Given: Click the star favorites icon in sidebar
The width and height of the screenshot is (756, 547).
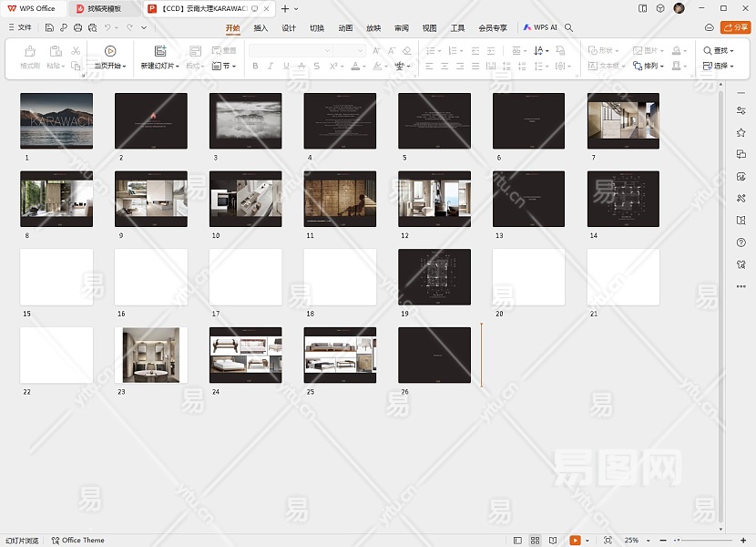Looking at the screenshot, I should [741, 132].
